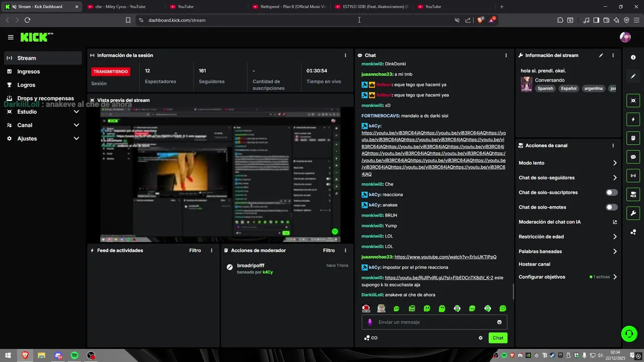644x362 pixels.
Task: Open the three-dot menu of Información de la sesión
Action: (x=345, y=55)
